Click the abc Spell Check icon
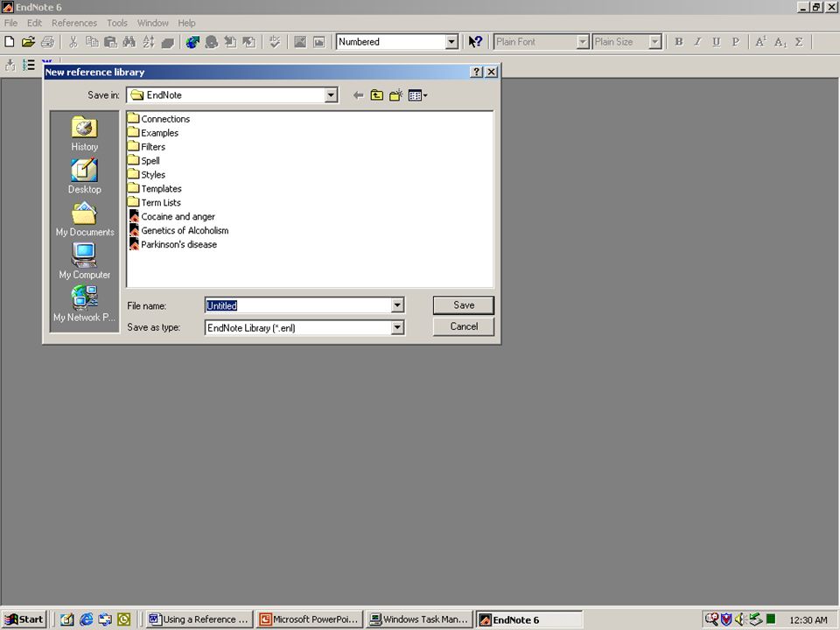The width and height of the screenshot is (840, 630). (x=275, y=42)
